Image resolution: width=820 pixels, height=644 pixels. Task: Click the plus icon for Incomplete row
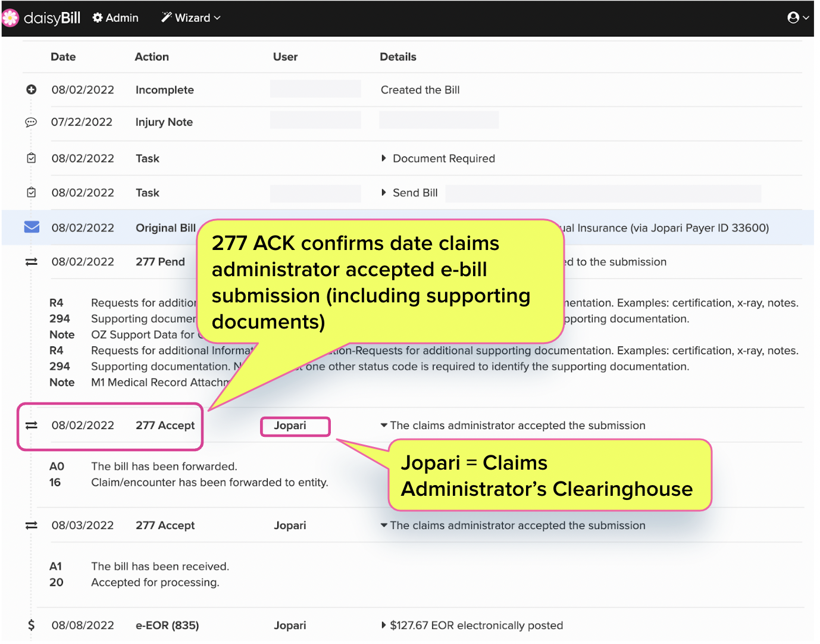(32, 90)
